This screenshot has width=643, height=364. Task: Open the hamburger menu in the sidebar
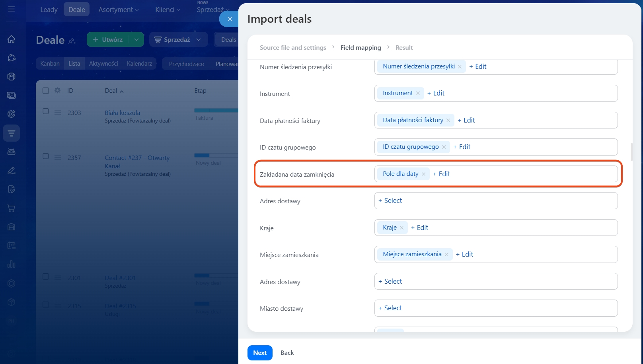(11, 9)
